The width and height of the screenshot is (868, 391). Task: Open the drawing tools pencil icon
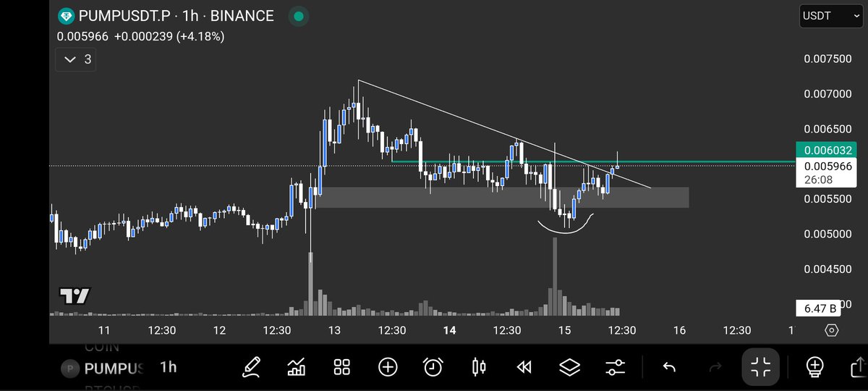(252, 367)
